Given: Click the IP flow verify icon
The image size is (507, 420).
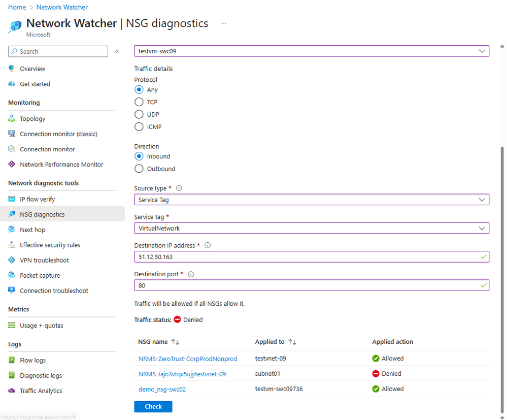Looking at the screenshot, I should pos(12,199).
